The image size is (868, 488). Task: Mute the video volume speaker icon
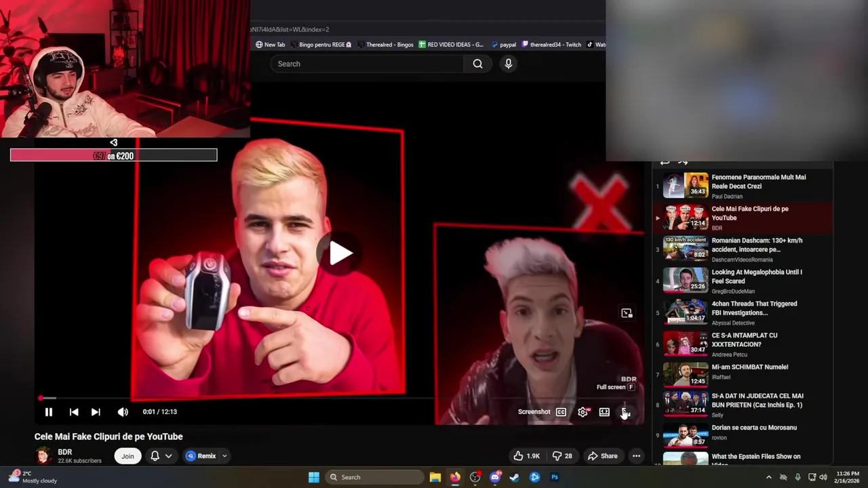pyautogui.click(x=123, y=412)
